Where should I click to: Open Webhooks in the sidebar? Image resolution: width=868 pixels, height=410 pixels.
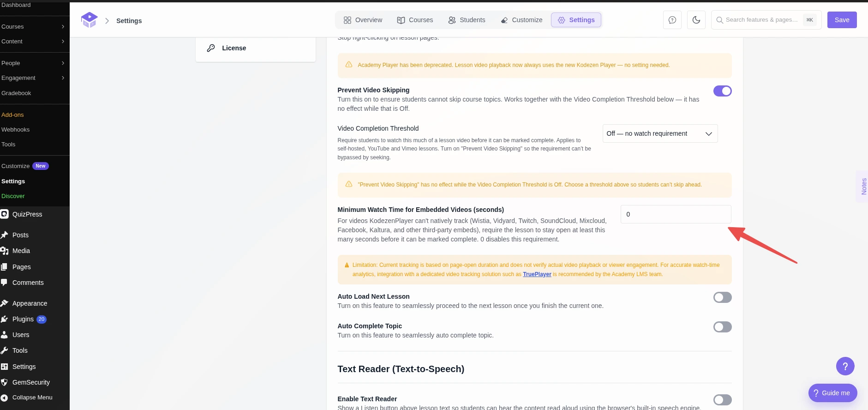(15, 130)
